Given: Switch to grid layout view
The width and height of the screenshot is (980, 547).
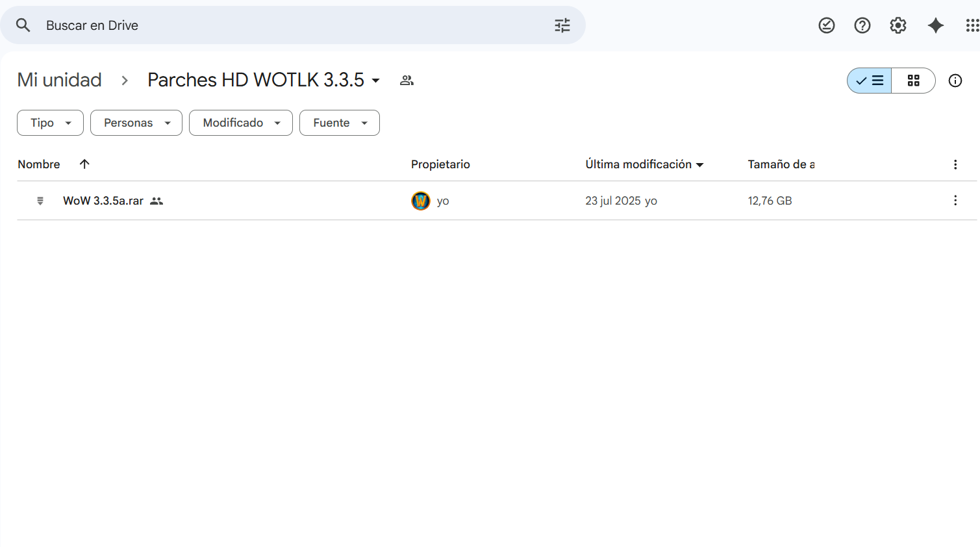Looking at the screenshot, I should 913,81.
